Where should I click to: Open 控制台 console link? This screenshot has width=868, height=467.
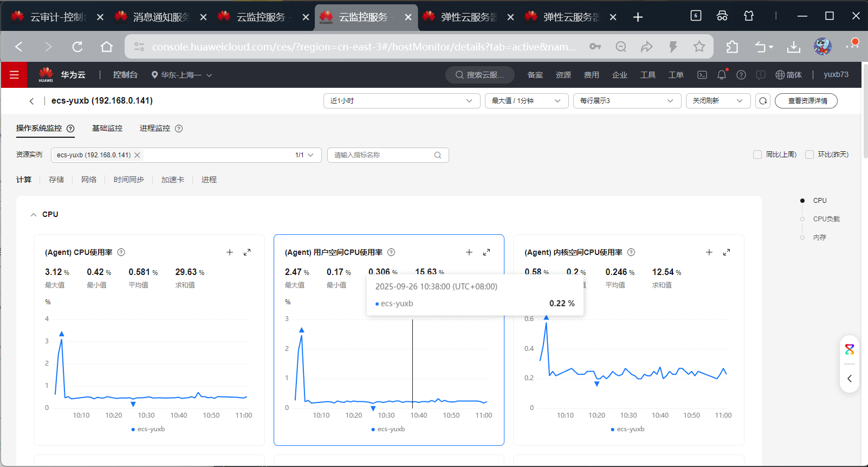[125, 75]
